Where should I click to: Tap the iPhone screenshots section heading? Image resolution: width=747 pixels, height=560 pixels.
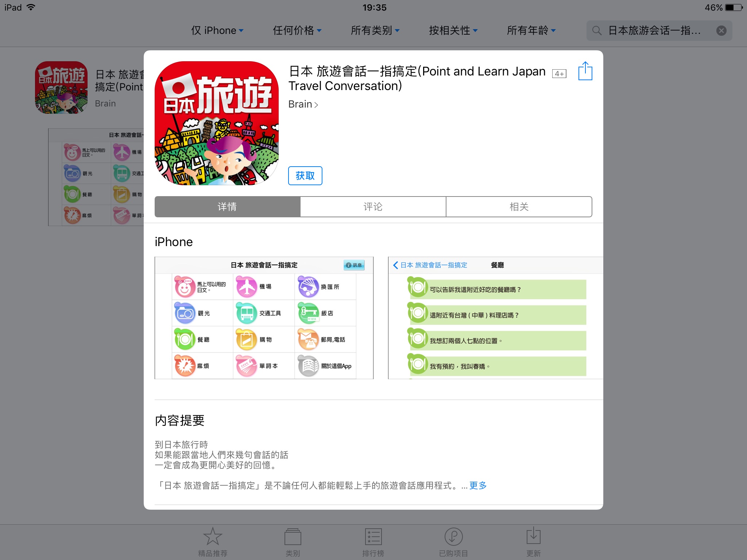[x=174, y=242]
